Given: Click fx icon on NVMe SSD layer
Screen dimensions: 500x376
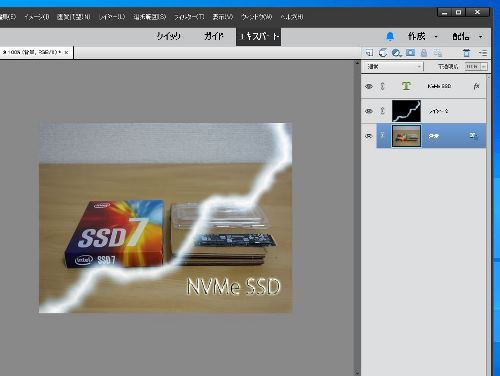Looking at the screenshot, I should [476, 86].
